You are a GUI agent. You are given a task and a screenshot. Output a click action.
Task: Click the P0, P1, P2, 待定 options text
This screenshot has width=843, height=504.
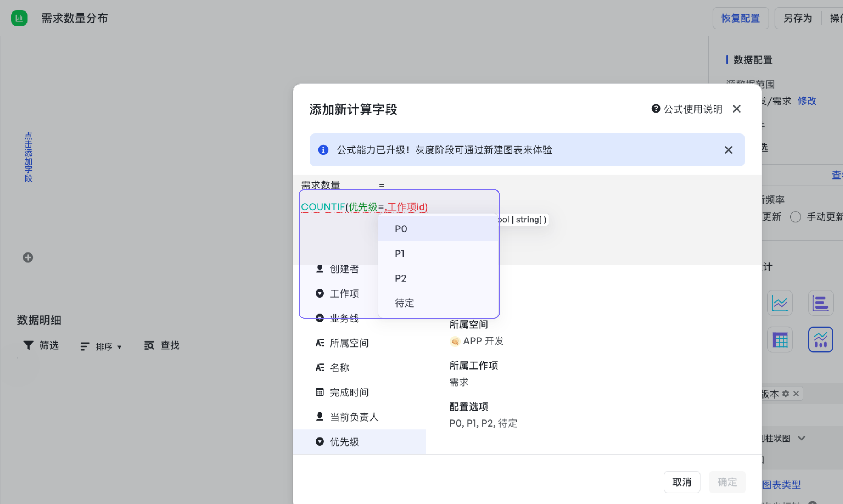pos(483,423)
